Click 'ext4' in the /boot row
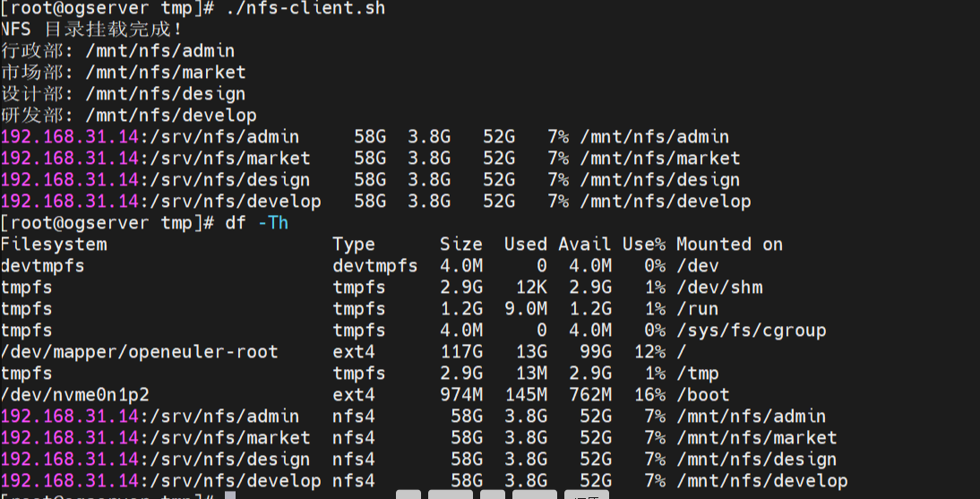The image size is (980, 499). tap(354, 394)
